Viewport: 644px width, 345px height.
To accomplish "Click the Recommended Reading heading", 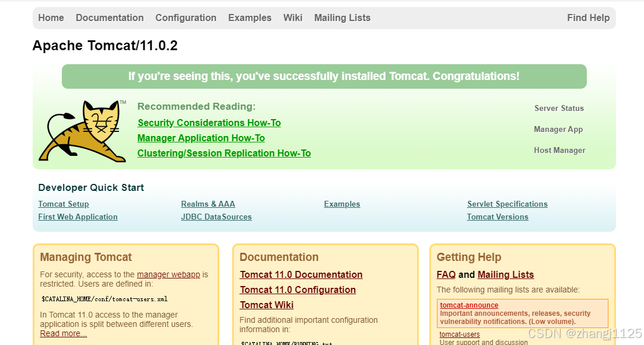I will tap(197, 106).
